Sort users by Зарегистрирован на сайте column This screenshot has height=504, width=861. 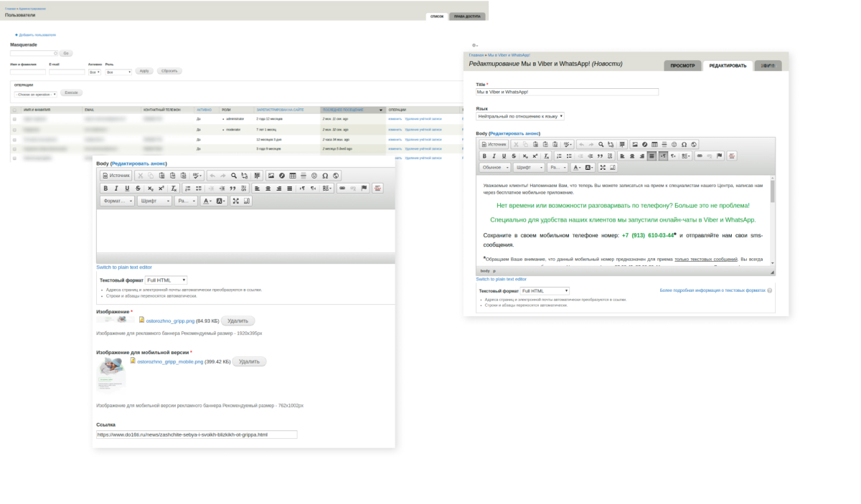(280, 110)
